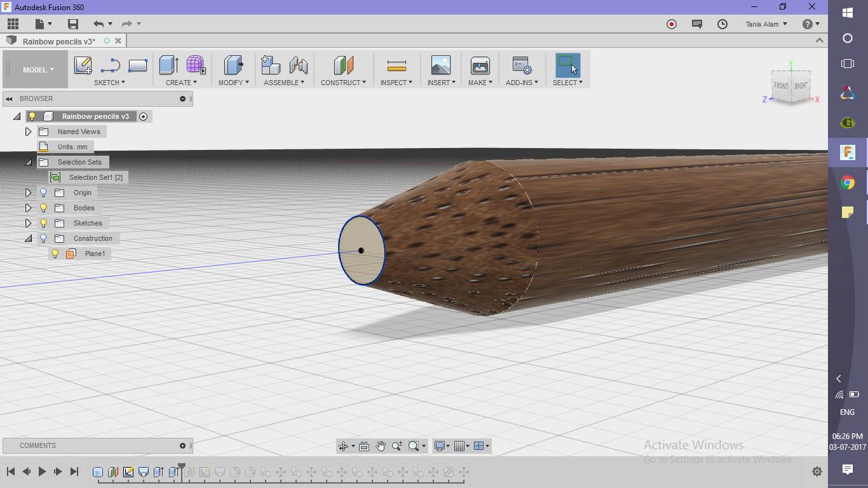Expand the Named Views folder
This screenshot has width=868, height=488.
coord(28,132)
